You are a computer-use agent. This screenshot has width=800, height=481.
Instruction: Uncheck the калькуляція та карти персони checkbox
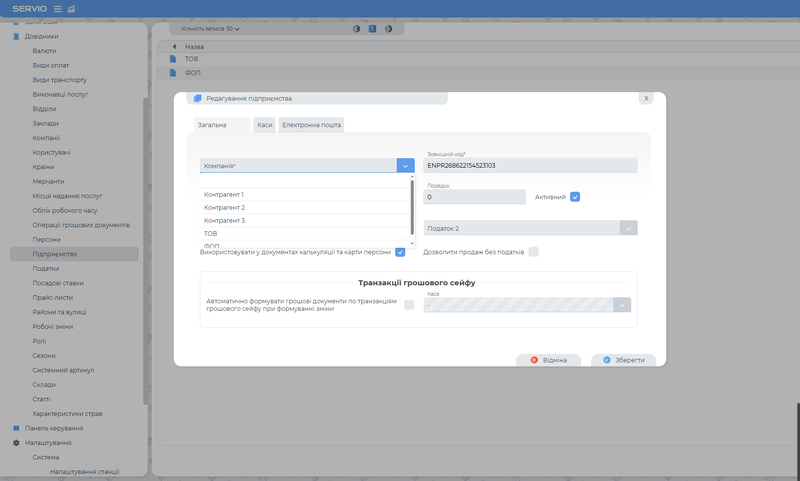400,252
